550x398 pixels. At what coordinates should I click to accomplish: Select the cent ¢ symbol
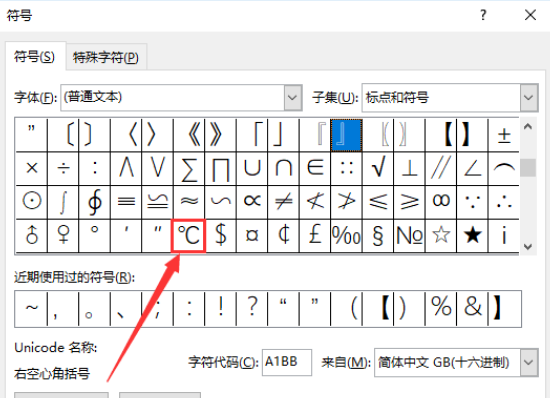(283, 236)
